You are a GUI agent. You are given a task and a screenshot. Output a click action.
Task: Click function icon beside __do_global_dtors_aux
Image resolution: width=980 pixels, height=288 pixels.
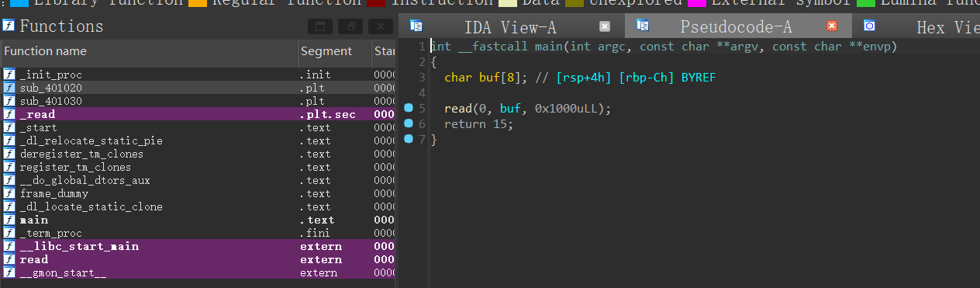point(9,180)
